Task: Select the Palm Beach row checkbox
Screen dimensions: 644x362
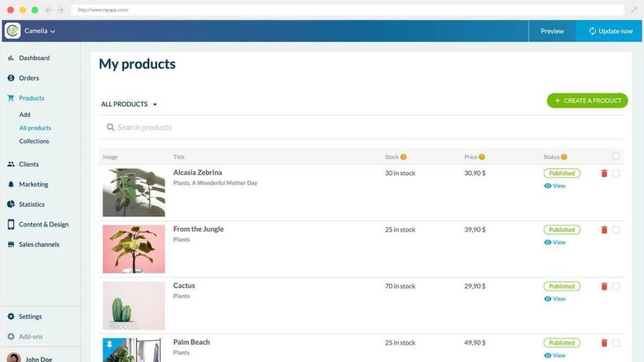Action: point(616,343)
